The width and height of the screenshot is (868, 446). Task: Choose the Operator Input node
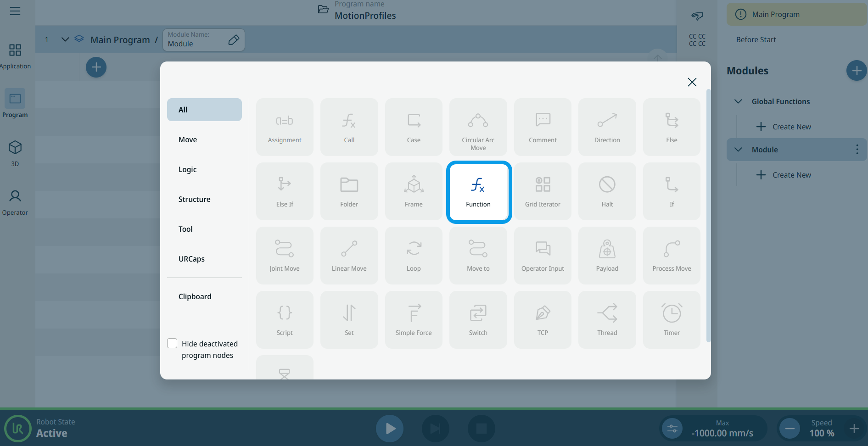tap(543, 256)
